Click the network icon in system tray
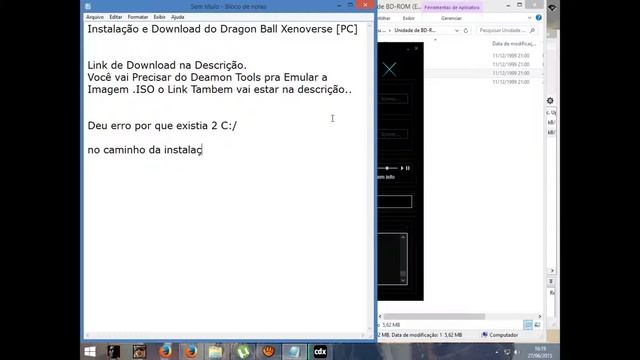 tap(507, 352)
